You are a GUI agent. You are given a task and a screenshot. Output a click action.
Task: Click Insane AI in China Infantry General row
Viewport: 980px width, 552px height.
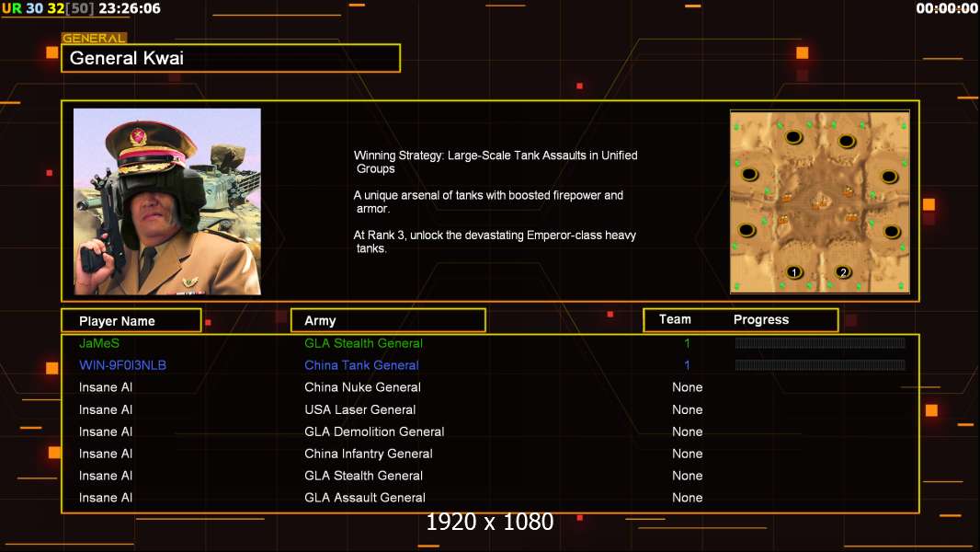click(x=106, y=454)
